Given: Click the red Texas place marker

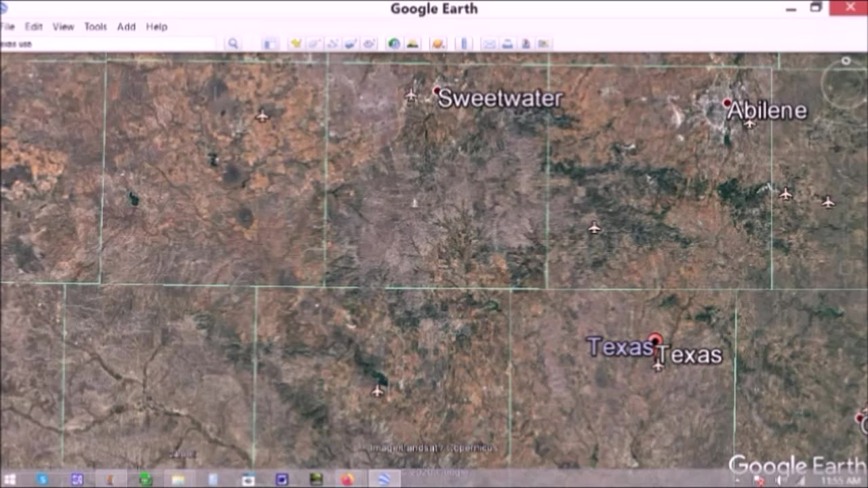Looking at the screenshot, I should tap(654, 339).
